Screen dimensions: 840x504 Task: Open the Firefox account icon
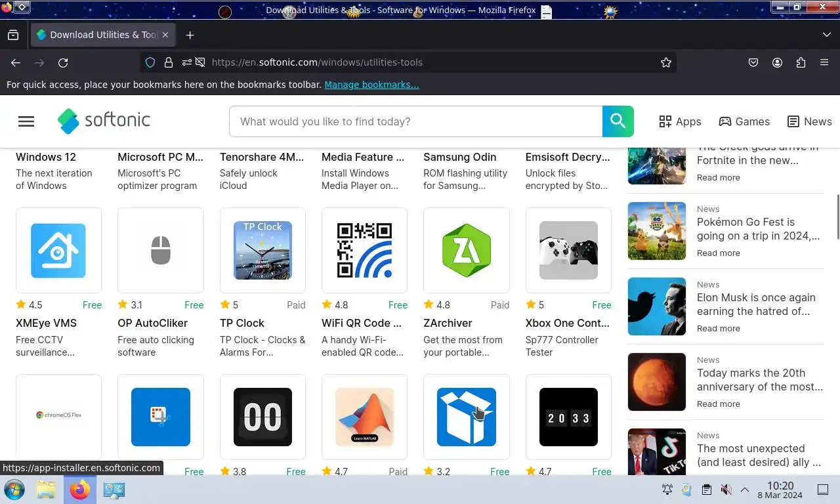[x=777, y=62]
